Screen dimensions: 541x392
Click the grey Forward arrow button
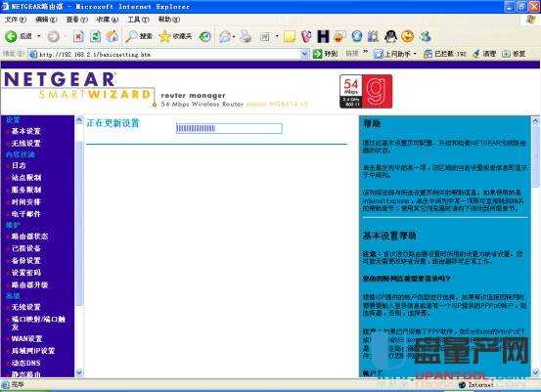pyautogui.click(x=54, y=36)
